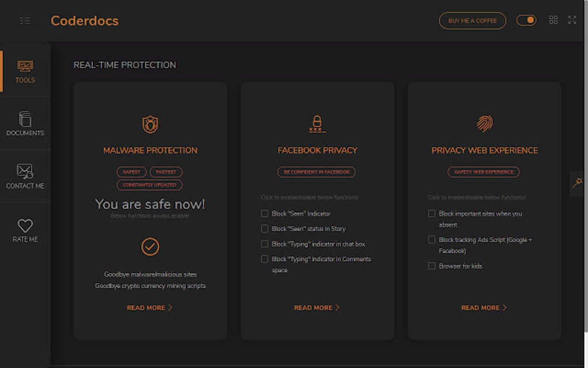Viewport: 588px width, 368px height.
Task: Enable Browser for kids option
Action: point(432,266)
